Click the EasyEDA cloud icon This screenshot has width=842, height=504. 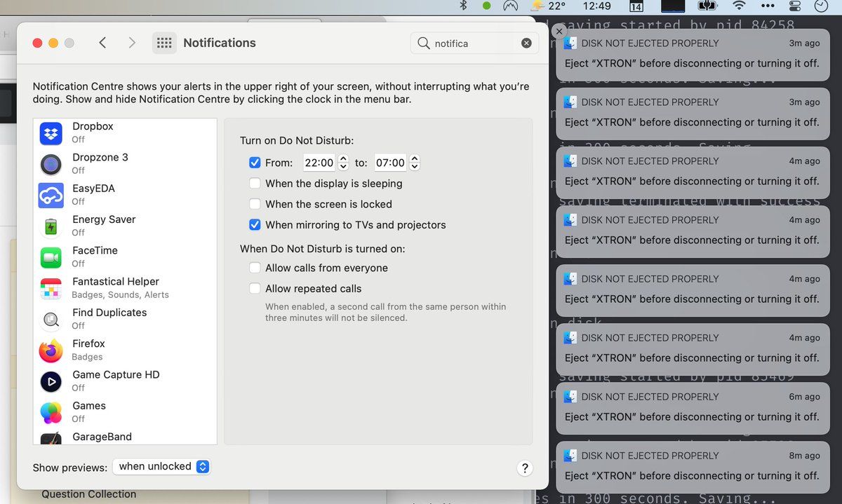(51, 195)
